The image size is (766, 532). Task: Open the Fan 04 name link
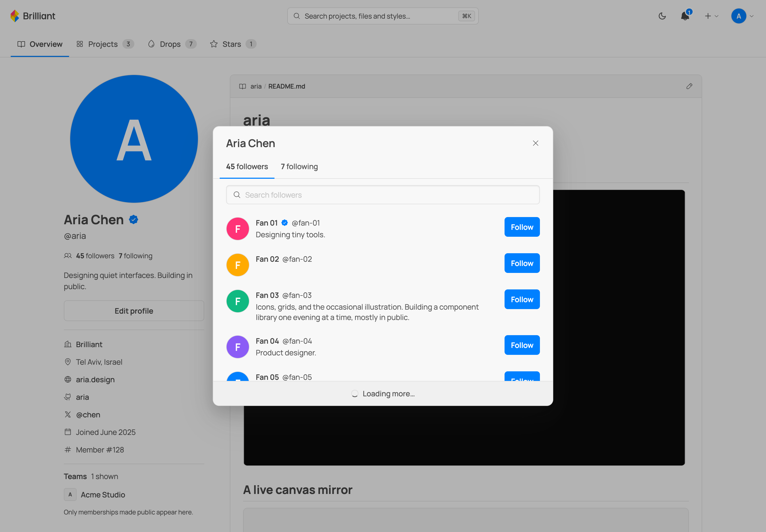click(x=267, y=341)
